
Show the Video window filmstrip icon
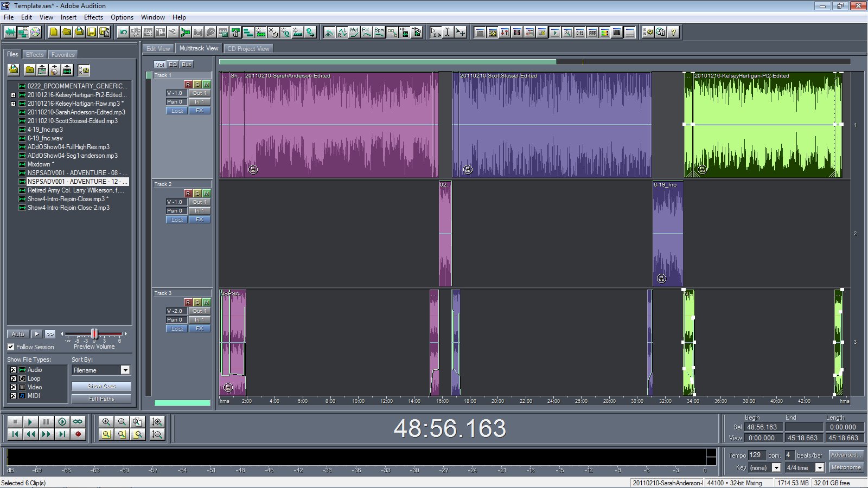click(617, 32)
